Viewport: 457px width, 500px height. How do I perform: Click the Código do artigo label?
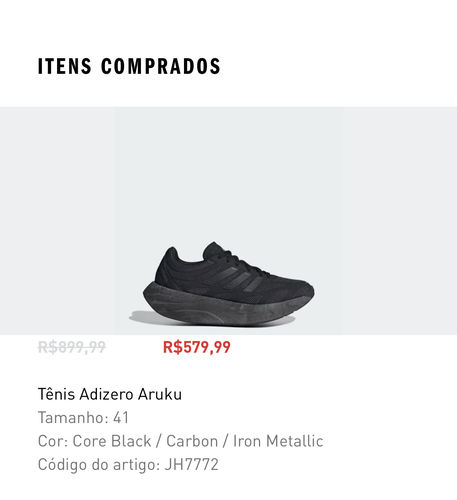tap(99, 464)
